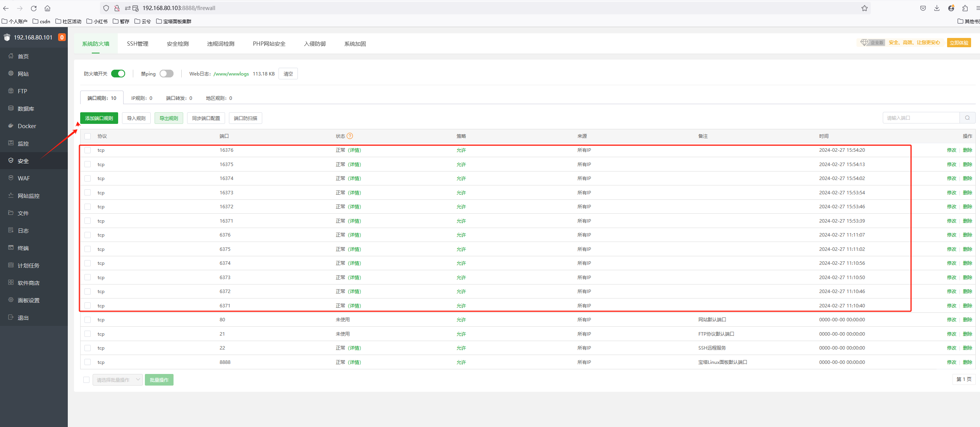Reload the page with browser refresh icon
Image resolution: width=980 pixels, height=427 pixels.
pyautogui.click(x=34, y=8)
